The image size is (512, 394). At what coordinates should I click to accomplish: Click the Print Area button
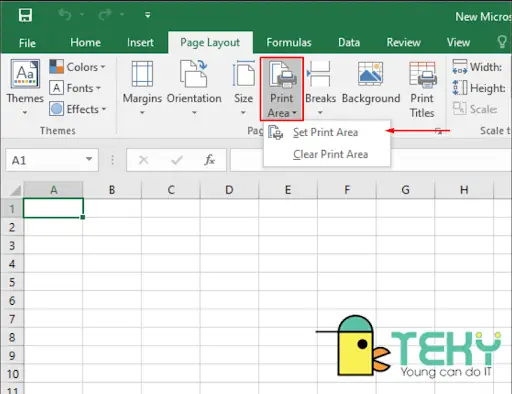click(282, 89)
